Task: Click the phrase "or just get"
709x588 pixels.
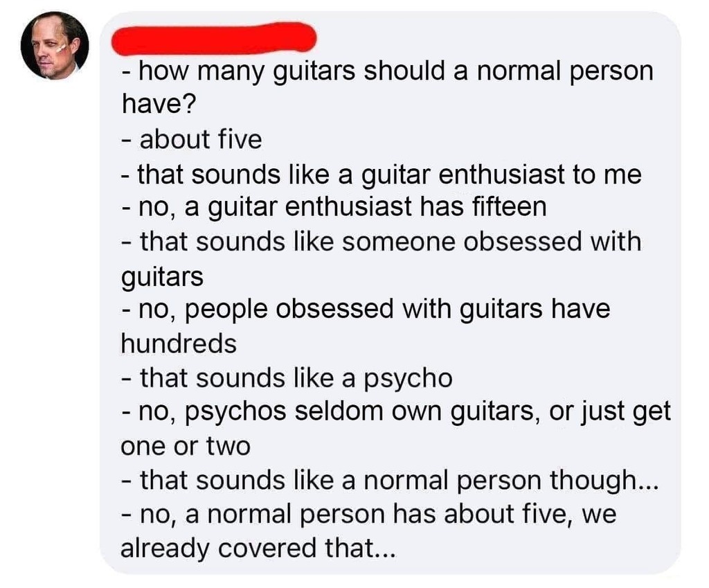Action: (610, 411)
